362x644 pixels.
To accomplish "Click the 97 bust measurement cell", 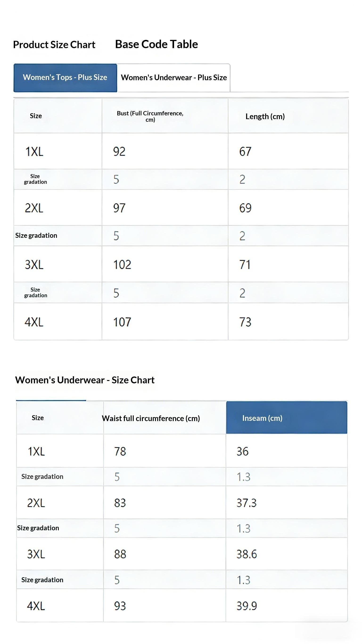I will pyautogui.click(x=119, y=208).
